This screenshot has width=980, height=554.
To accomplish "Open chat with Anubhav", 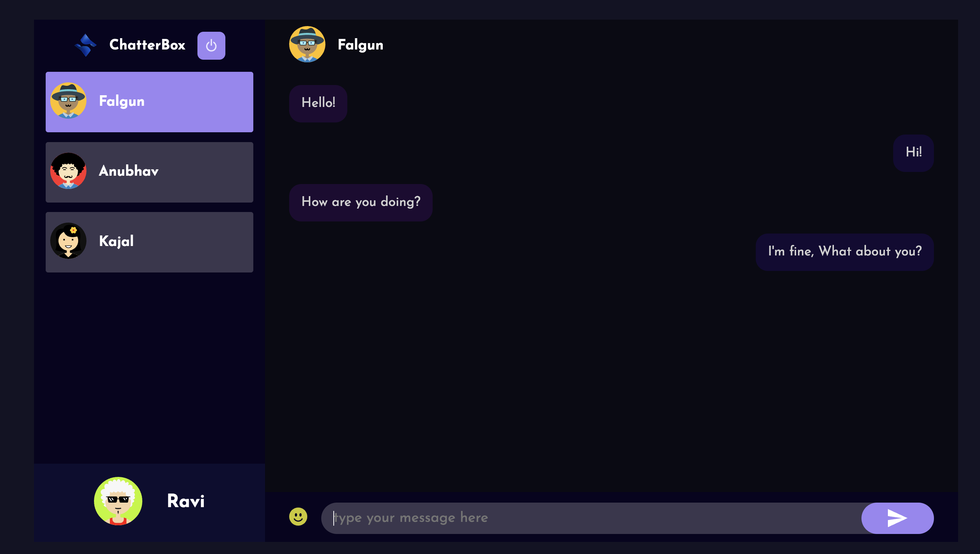I will [x=149, y=172].
